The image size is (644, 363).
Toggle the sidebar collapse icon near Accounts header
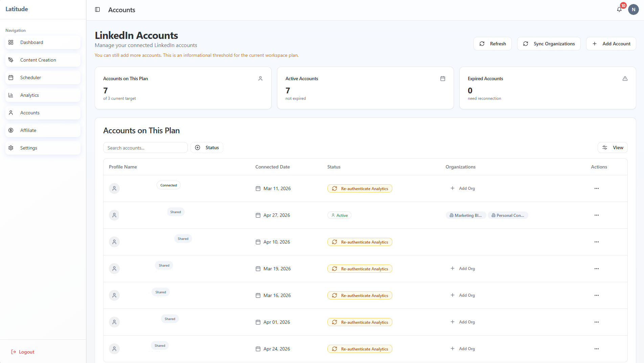pos(97,9)
